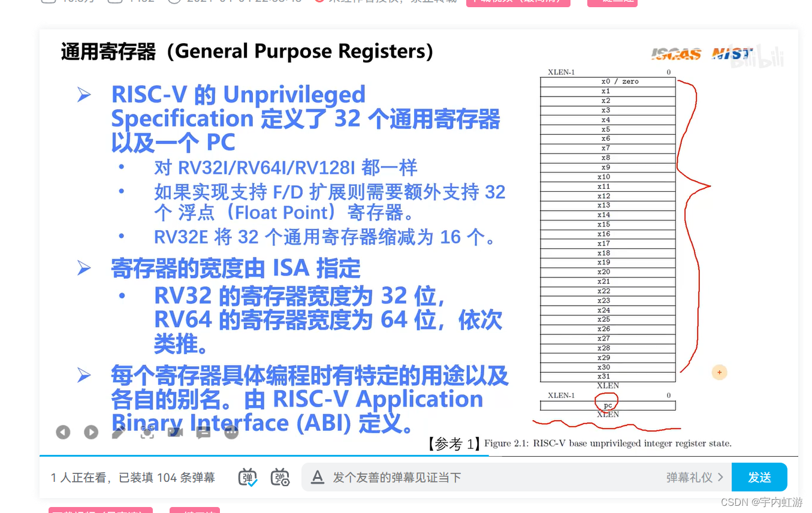Open the danmaku font style 'A' icon
The height and width of the screenshot is (513, 812).
[x=318, y=478]
